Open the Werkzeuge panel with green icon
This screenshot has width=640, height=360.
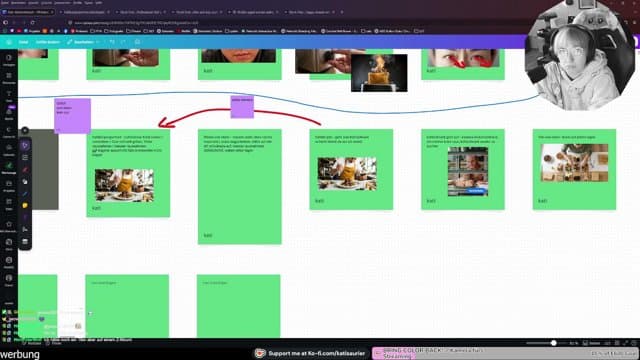point(9,167)
